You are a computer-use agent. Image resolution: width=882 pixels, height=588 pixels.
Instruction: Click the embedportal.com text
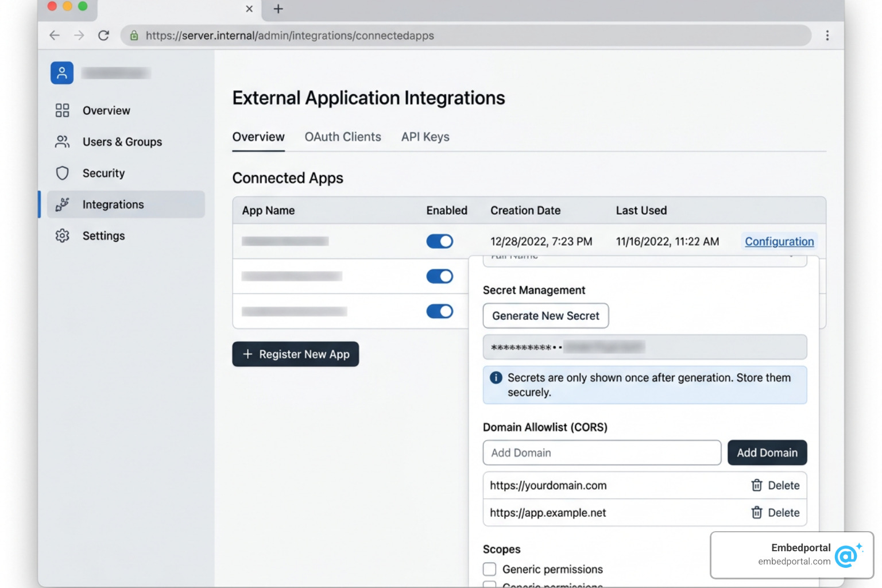(794, 562)
